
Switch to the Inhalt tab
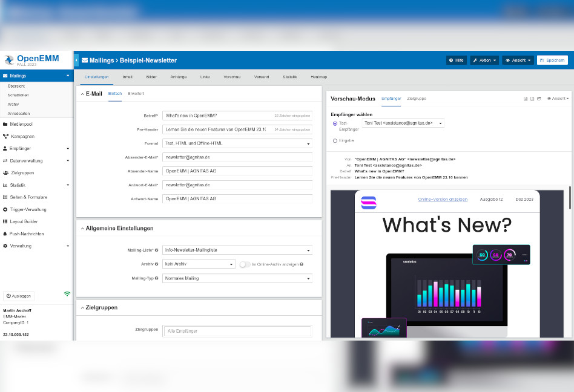coord(127,77)
